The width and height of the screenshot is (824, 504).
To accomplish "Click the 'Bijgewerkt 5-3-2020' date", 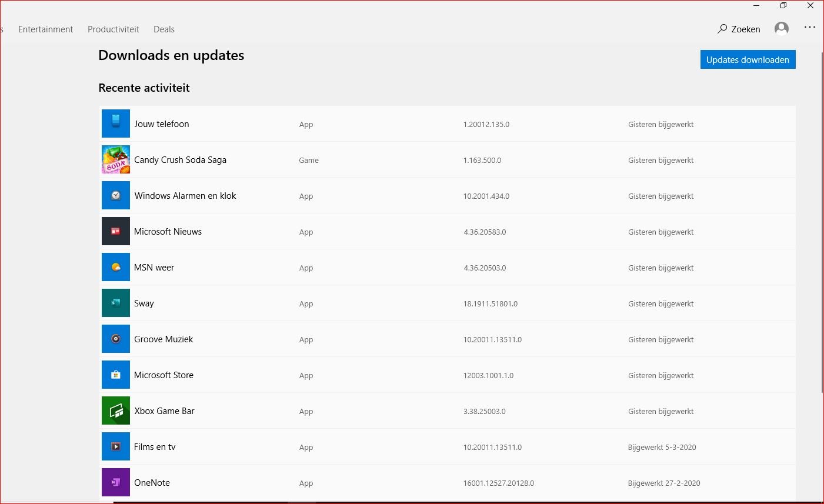I will point(662,448).
